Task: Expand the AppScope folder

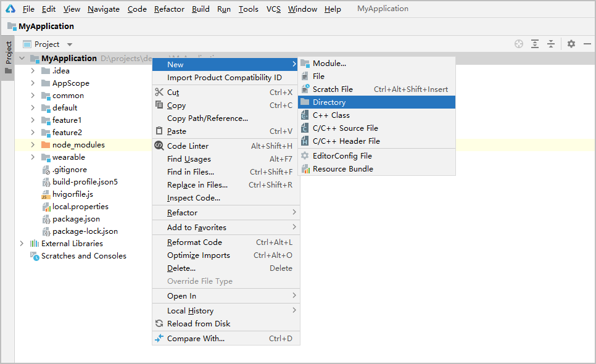Action: click(x=33, y=83)
